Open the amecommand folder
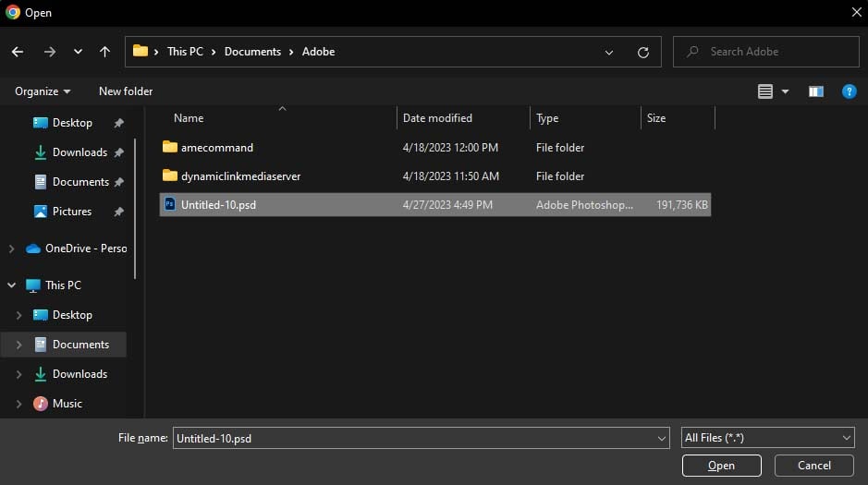Viewport: 868px width, 485px height. coord(216,148)
